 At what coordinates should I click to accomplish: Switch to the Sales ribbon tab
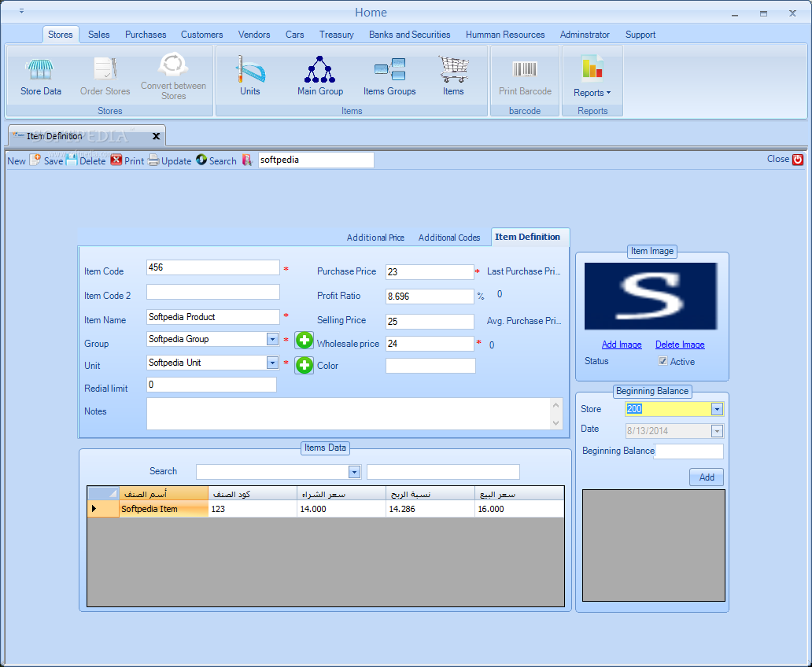[x=99, y=35]
